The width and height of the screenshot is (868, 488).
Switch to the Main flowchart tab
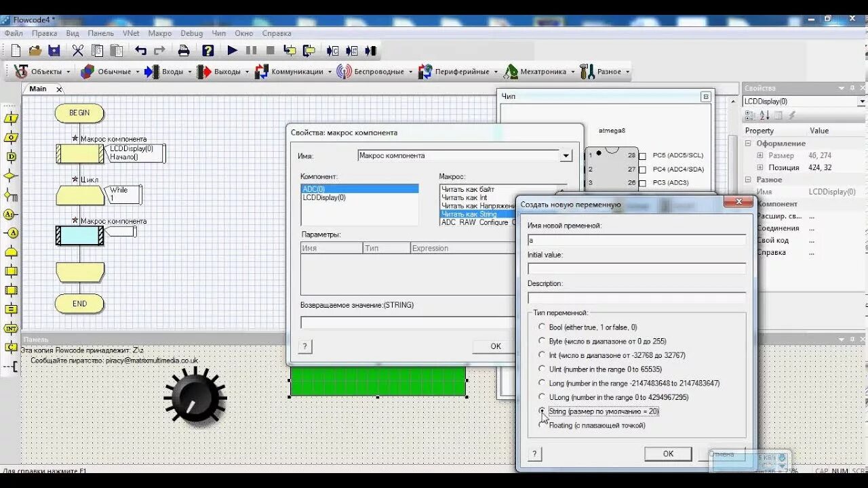point(38,89)
